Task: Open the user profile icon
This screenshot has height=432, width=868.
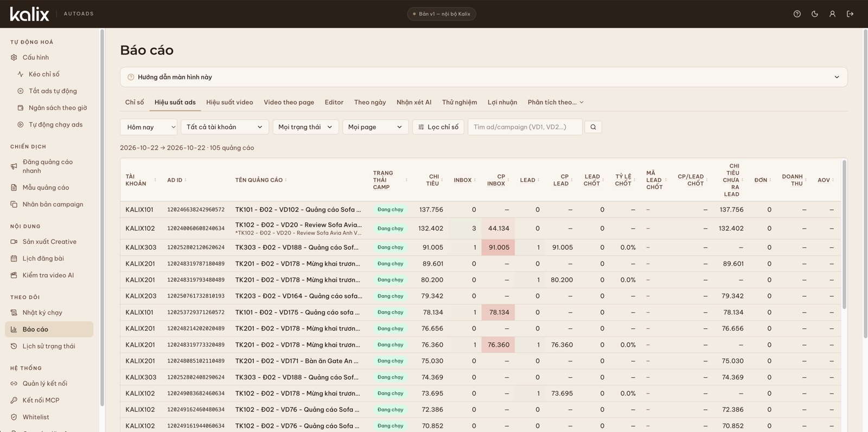Action: point(832,14)
